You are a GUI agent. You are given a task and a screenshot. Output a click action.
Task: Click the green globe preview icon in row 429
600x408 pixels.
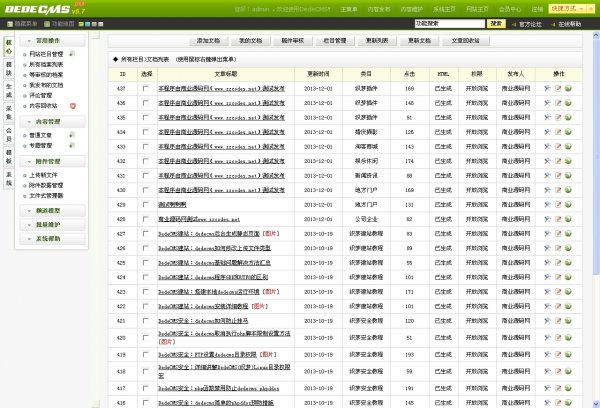click(568, 205)
